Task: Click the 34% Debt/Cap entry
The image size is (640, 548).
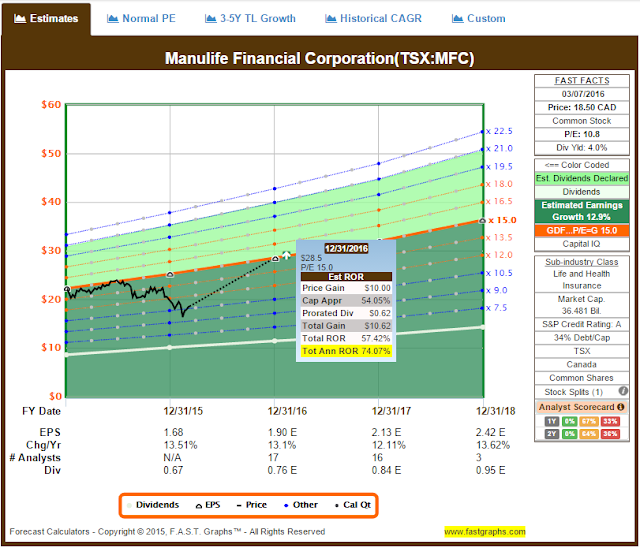Action: pos(582,338)
